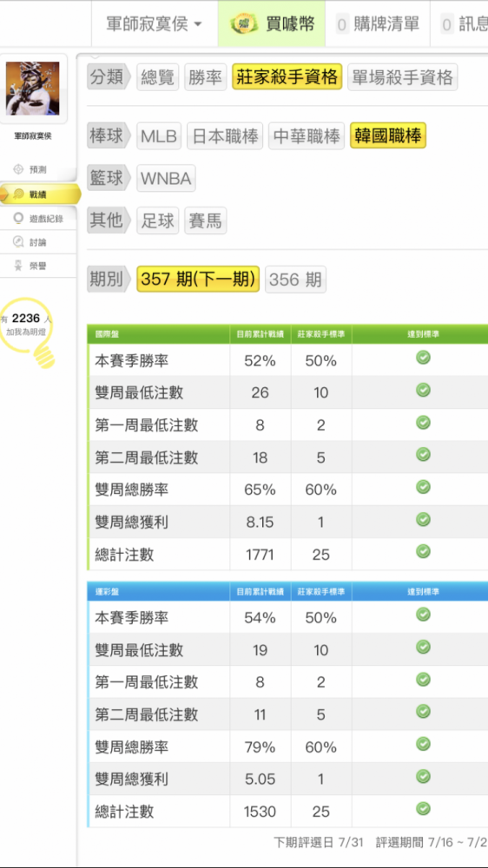
Task: Choose 中華職棒 league filter
Action: click(307, 136)
